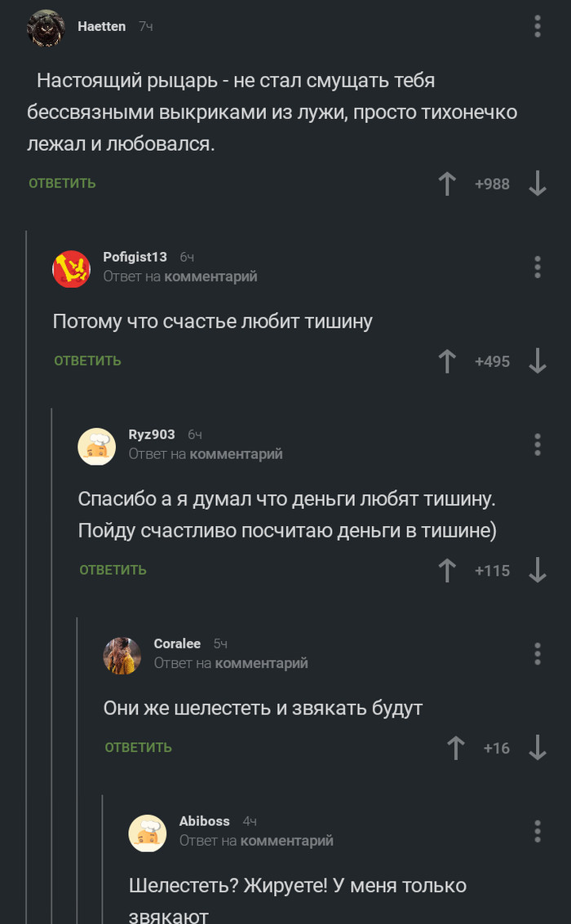Downvote Coralee's comment with +16 rating
Viewport: 571px width, 924px height.
(x=537, y=748)
